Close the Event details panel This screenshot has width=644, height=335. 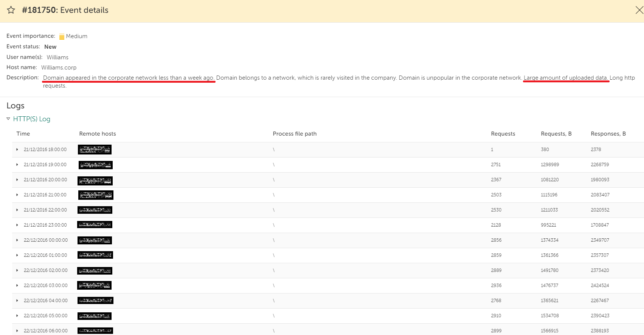(x=639, y=10)
